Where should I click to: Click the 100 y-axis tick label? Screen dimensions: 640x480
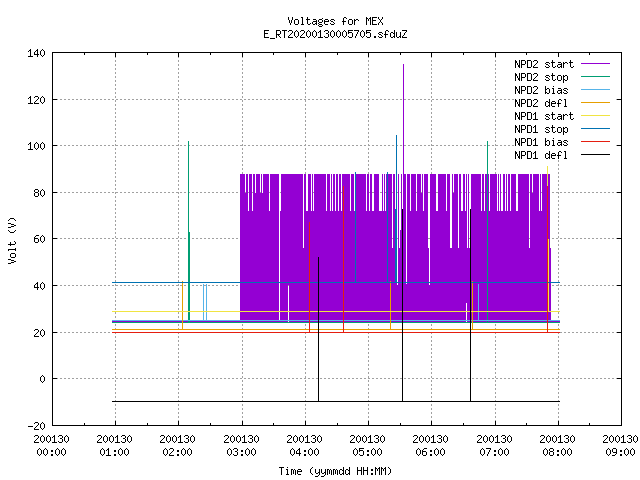coord(36,146)
